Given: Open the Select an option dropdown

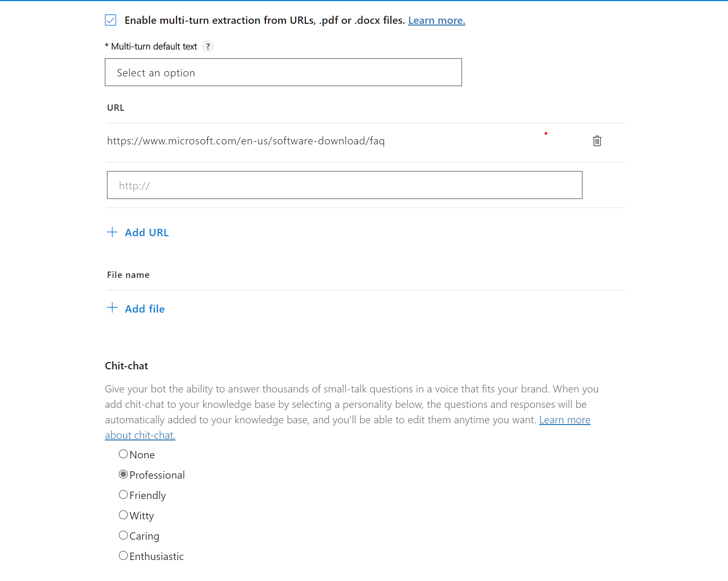Looking at the screenshot, I should click(283, 72).
